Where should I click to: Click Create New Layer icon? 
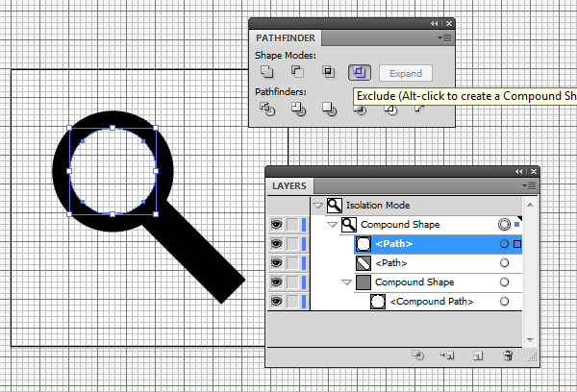pyautogui.click(x=478, y=355)
